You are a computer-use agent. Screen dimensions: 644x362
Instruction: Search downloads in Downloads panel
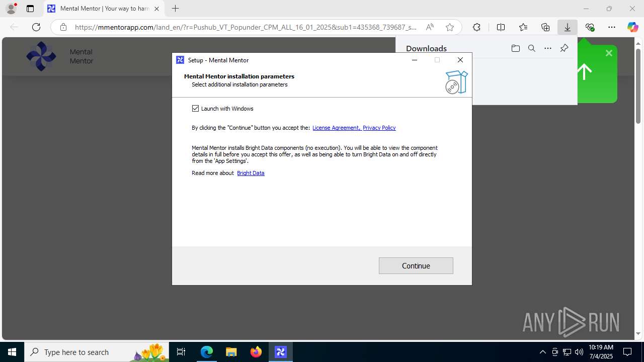(531, 48)
